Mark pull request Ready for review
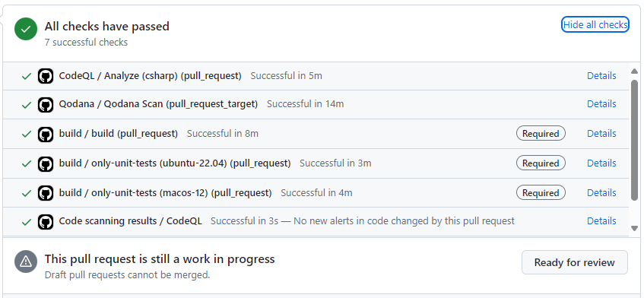644x298 pixels. point(575,262)
